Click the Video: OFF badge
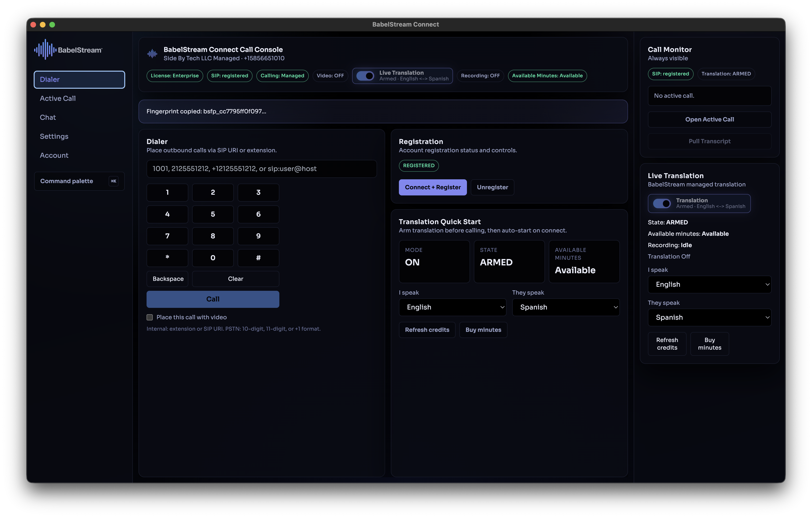The width and height of the screenshot is (812, 518). click(x=330, y=76)
